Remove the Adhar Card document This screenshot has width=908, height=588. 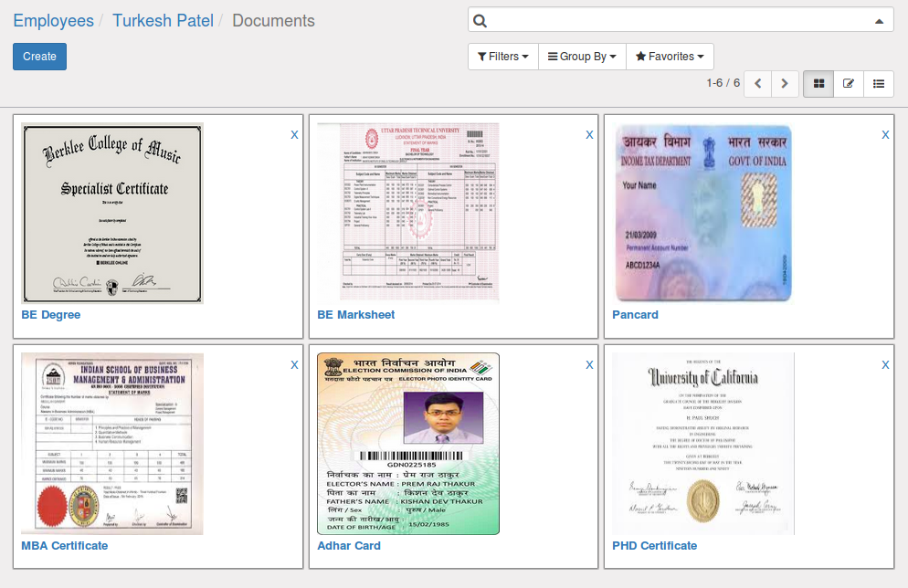click(x=589, y=364)
